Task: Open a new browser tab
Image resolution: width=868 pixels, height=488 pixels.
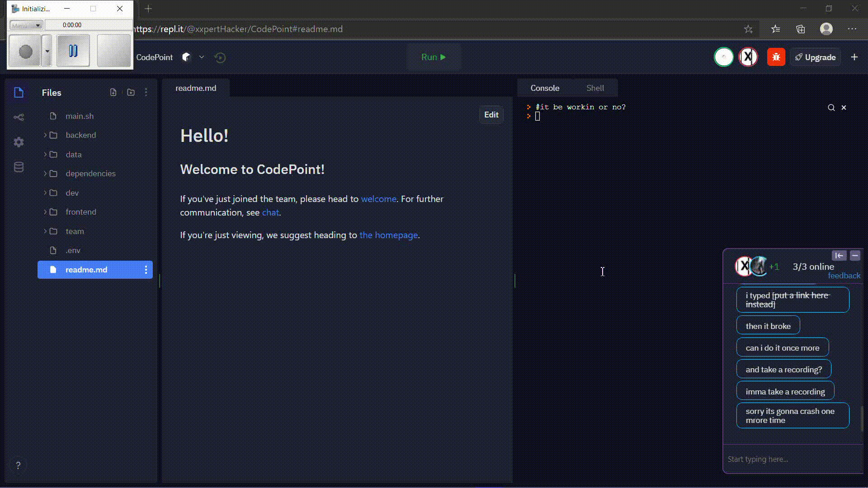Action: (x=148, y=9)
